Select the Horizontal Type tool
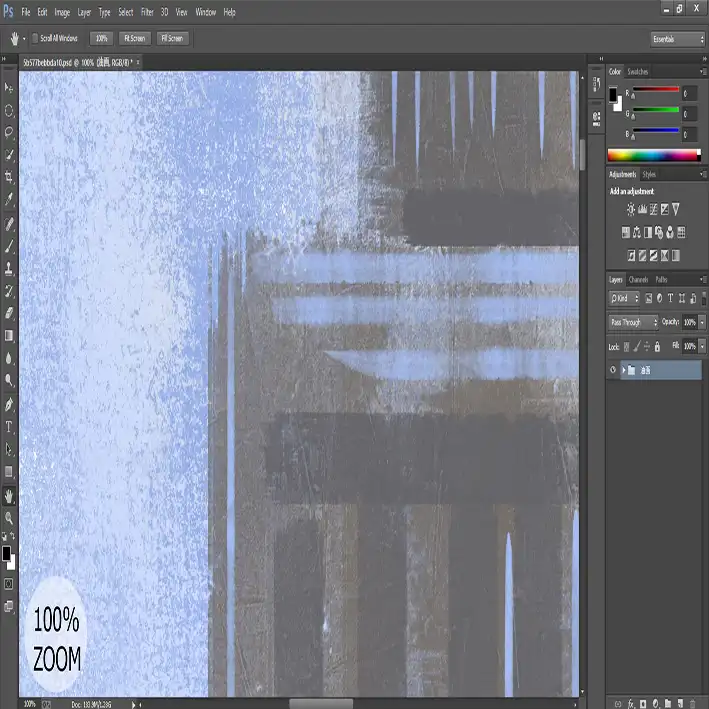This screenshot has width=709, height=709. (x=9, y=426)
